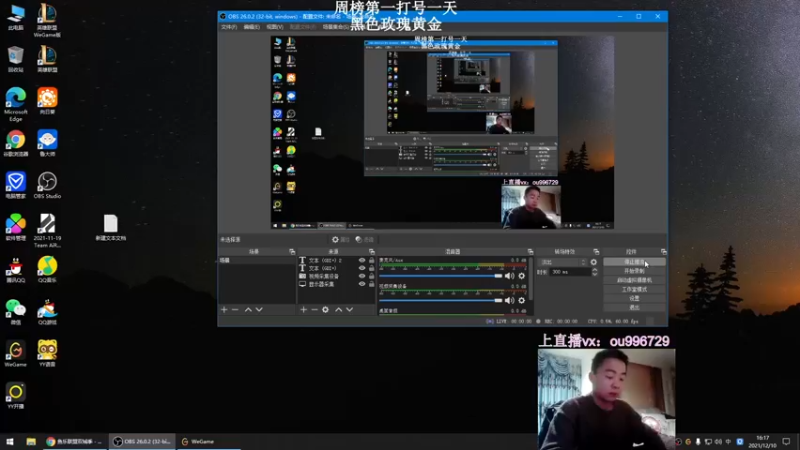
Task: Open the 视图(V) menu
Action: point(274,27)
